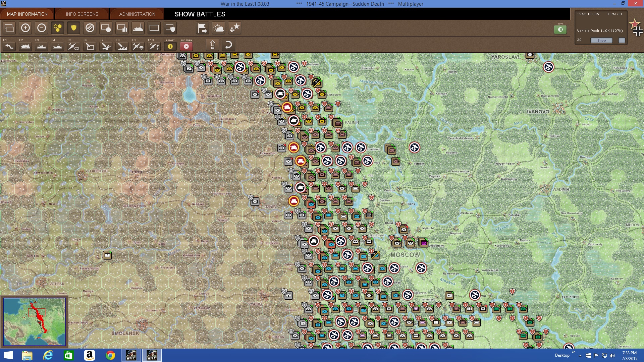Image resolution: width=644 pixels, height=362 pixels.
Task: Click the Vyazma city label
Action: [x=256, y=304]
